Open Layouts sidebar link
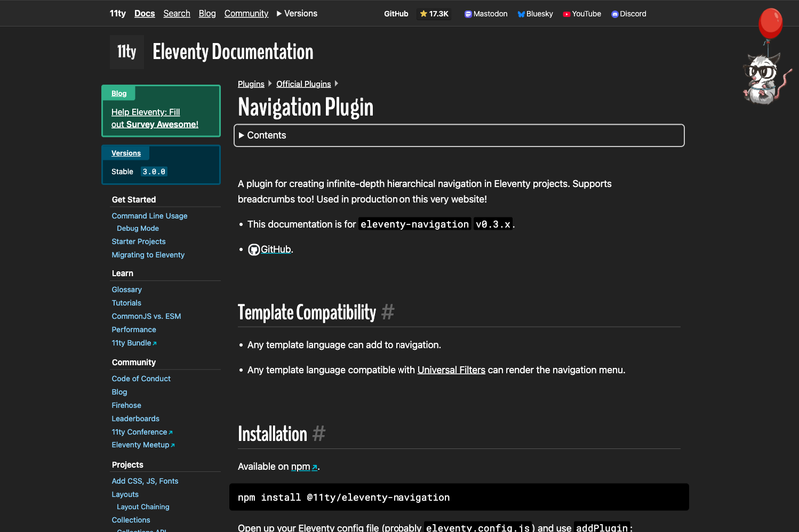799x532 pixels. [x=125, y=494]
